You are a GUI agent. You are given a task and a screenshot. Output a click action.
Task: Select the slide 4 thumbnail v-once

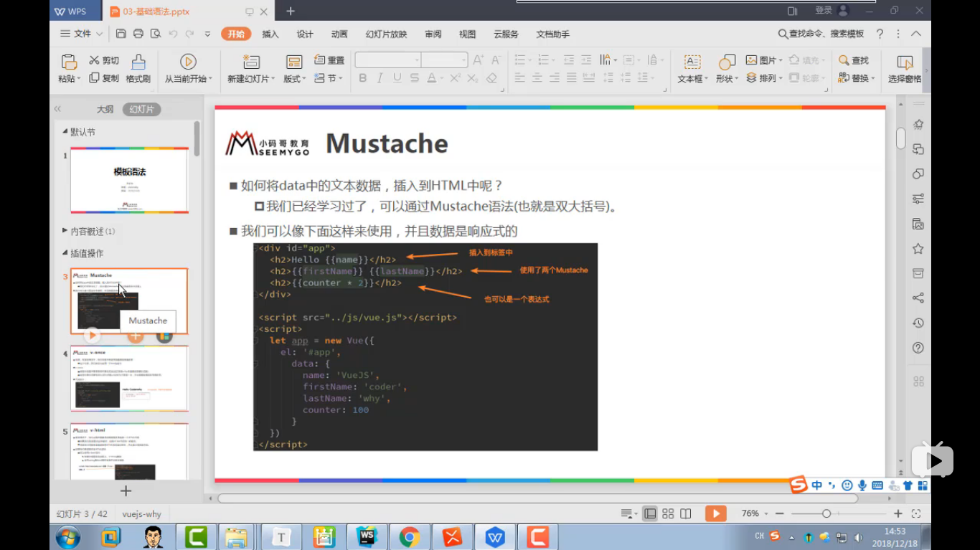pyautogui.click(x=129, y=379)
